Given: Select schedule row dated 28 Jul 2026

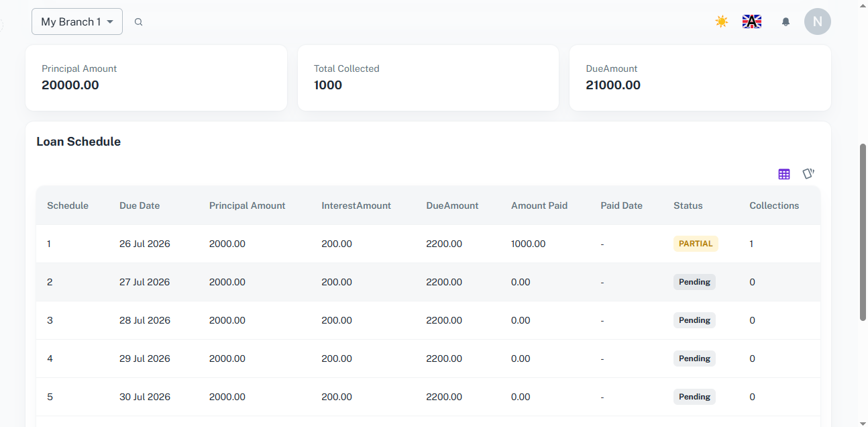Looking at the screenshot, I should pyautogui.click(x=428, y=320).
